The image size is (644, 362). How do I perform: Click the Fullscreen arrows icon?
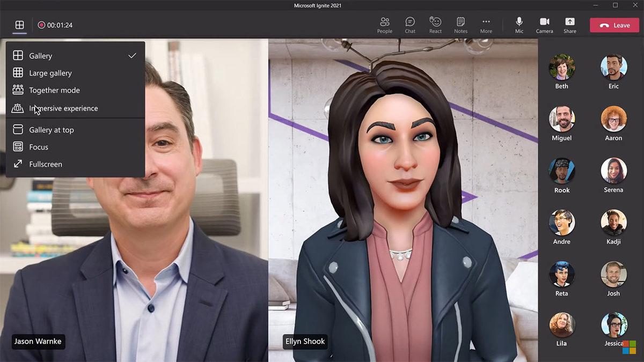[x=18, y=164]
